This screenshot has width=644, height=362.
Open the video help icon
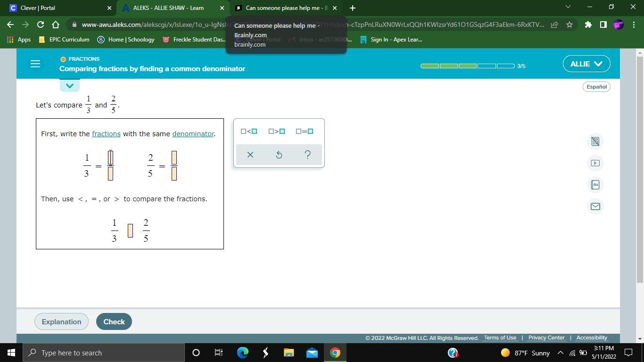point(595,163)
